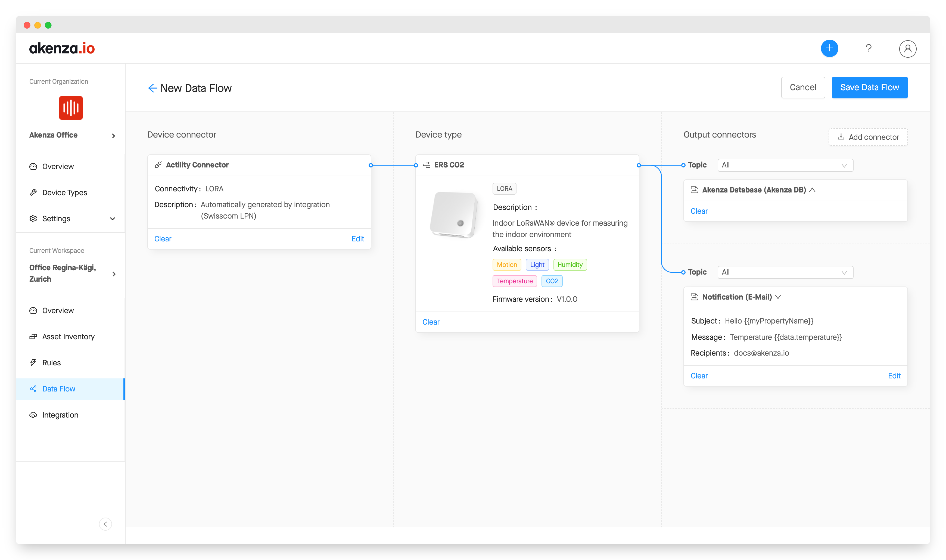Image resolution: width=946 pixels, height=560 pixels.
Task: Click Edit on Actility Connector card
Action: pos(357,239)
